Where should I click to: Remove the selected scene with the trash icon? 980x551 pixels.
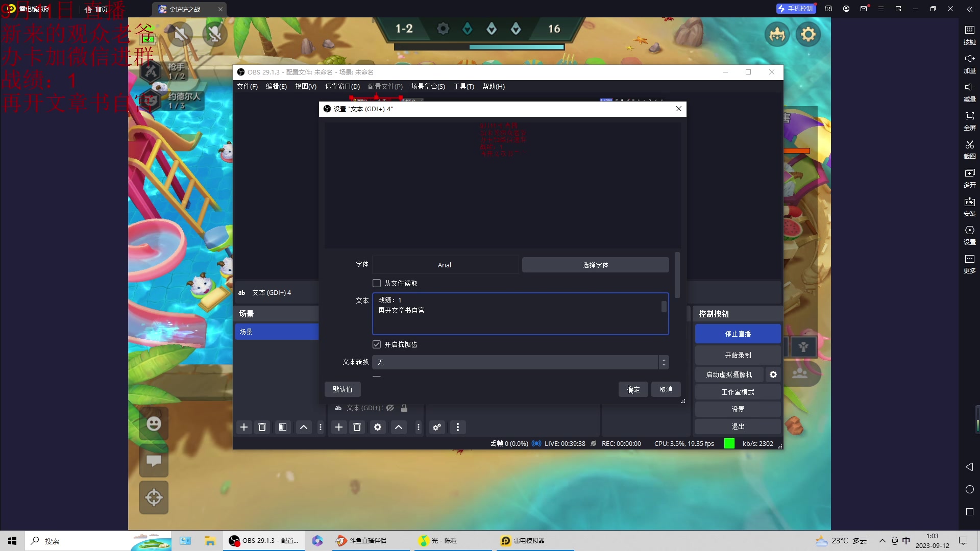click(x=262, y=427)
